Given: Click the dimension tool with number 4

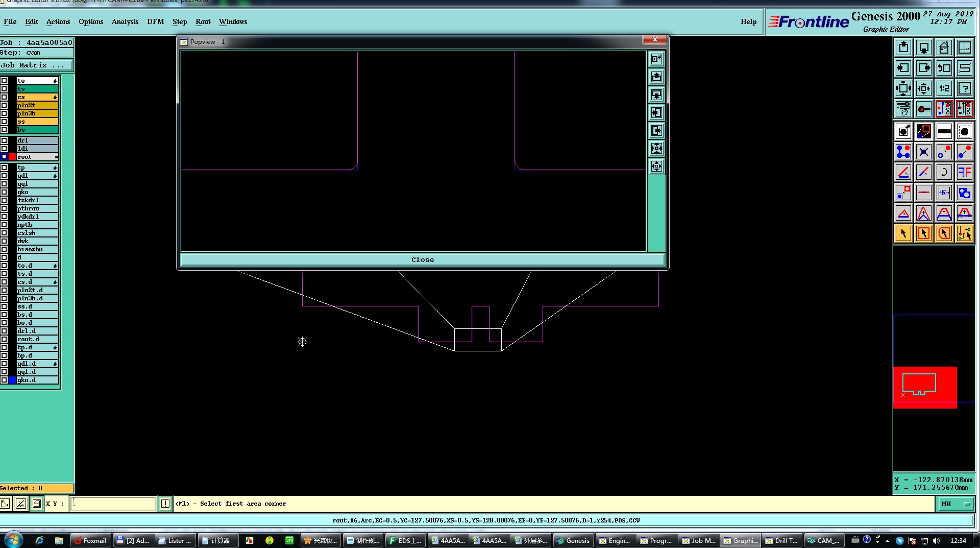Looking at the screenshot, I should pos(944,193).
